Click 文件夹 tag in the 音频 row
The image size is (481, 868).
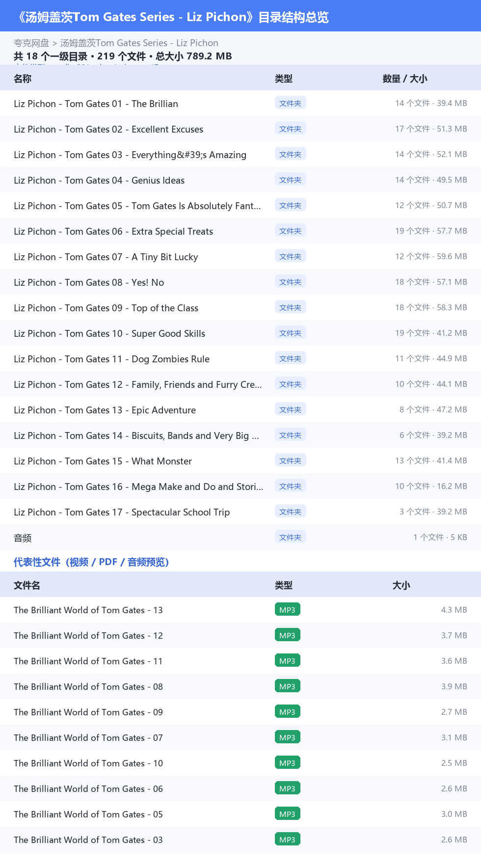291,537
